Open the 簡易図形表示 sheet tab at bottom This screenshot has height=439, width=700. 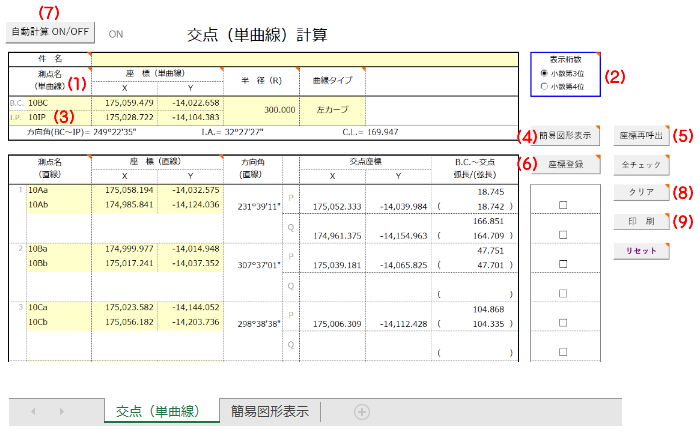269,411
